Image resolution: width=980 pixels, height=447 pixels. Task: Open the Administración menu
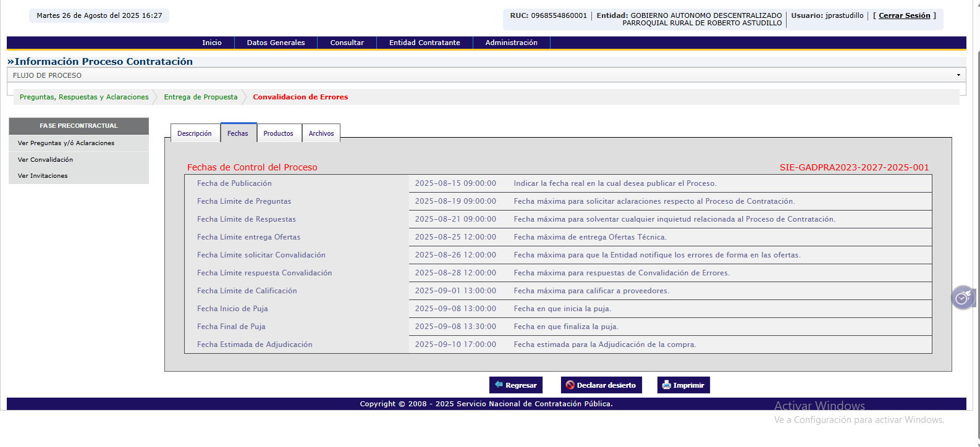(x=511, y=43)
